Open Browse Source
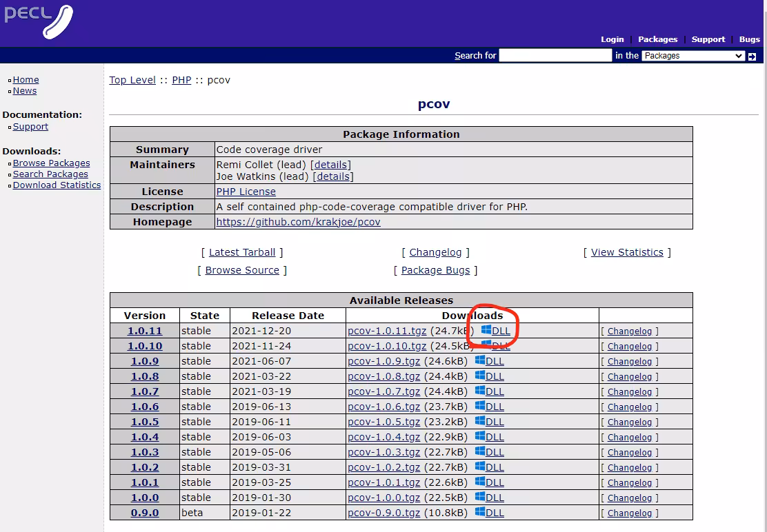 (242, 271)
